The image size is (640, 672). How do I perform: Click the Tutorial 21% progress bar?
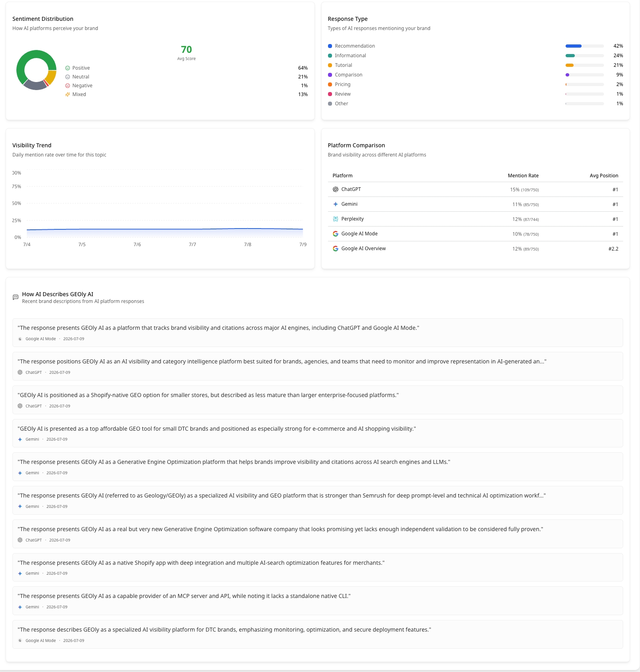pyautogui.click(x=585, y=65)
